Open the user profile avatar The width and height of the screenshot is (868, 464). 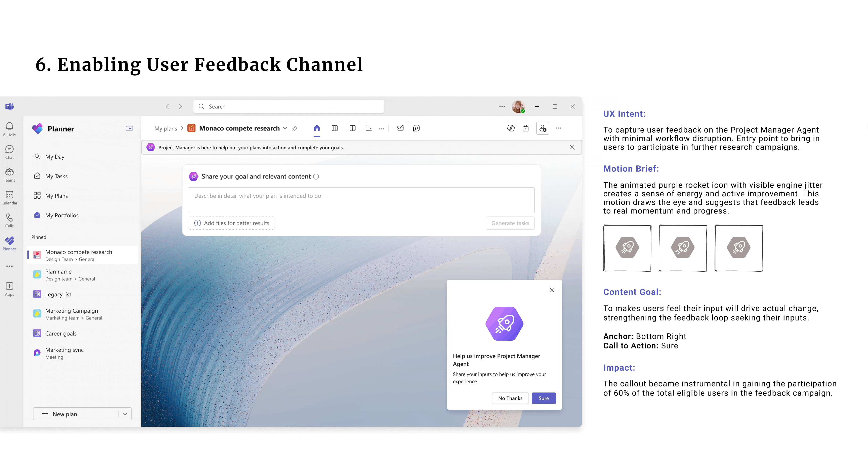(x=518, y=106)
